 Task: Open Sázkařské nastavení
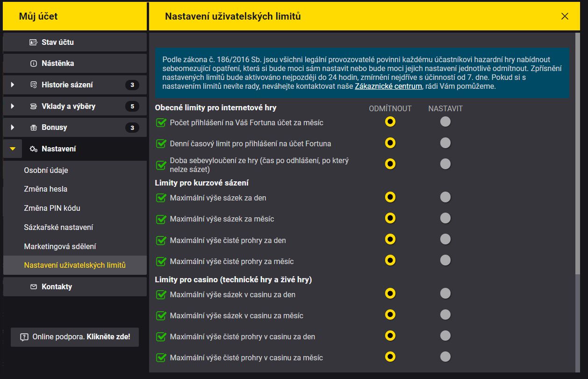[75, 228]
